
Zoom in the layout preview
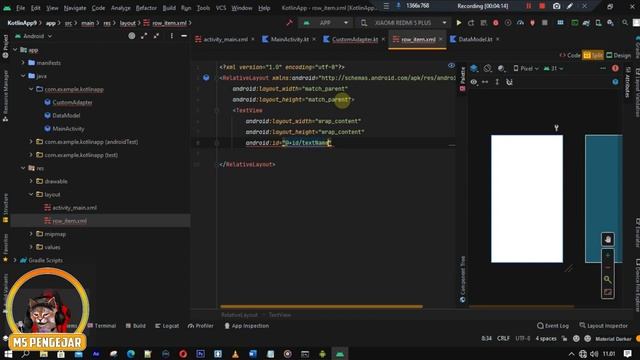pos(607,255)
